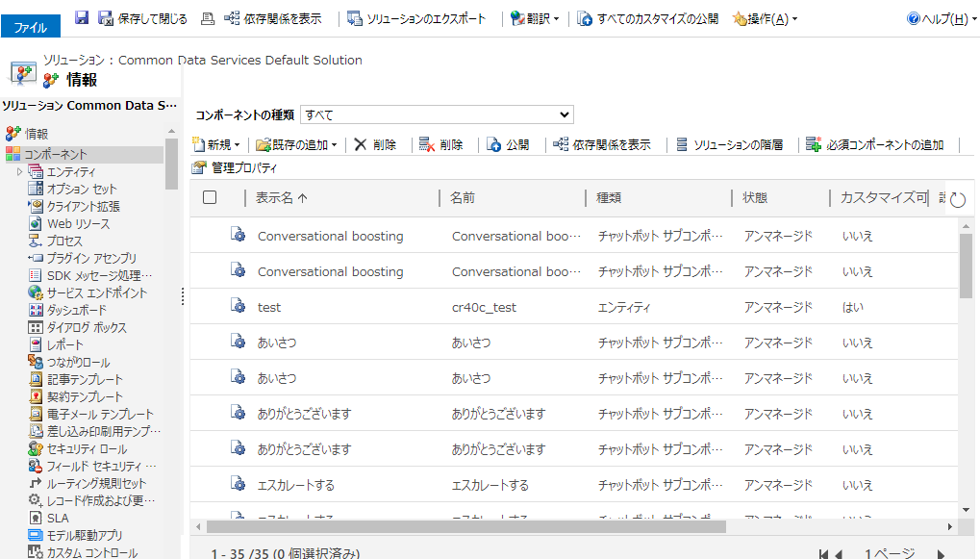980x559 pixels.
Task: Open the コンポーネントの種類 dropdown
Action: click(x=437, y=114)
